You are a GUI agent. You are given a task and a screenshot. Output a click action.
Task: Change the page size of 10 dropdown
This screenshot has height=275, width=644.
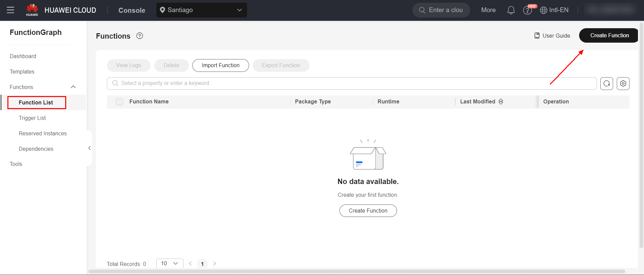pyautogui.click(x=169, y=263)
